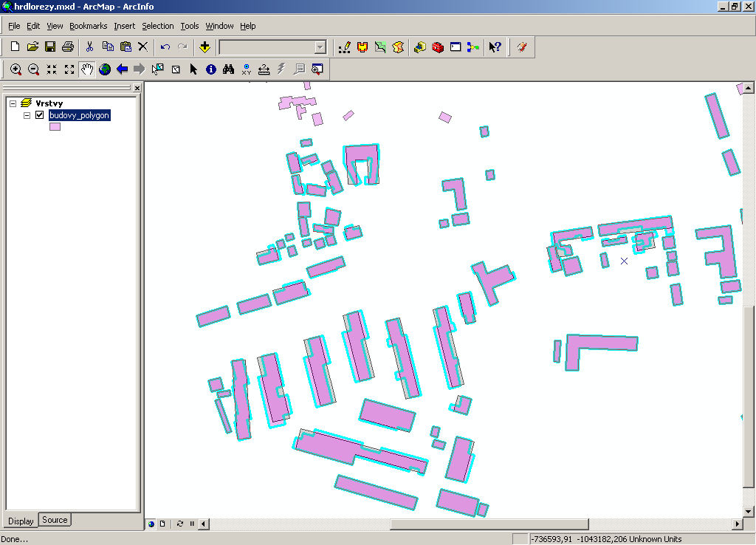Select the budovy_polygon layer name
756x545 pixels.
pos(80,115)
